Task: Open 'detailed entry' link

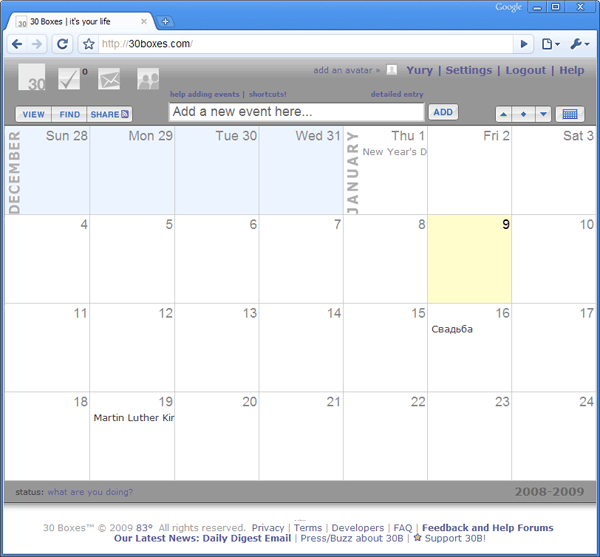Action: click(x=397, y=94)
